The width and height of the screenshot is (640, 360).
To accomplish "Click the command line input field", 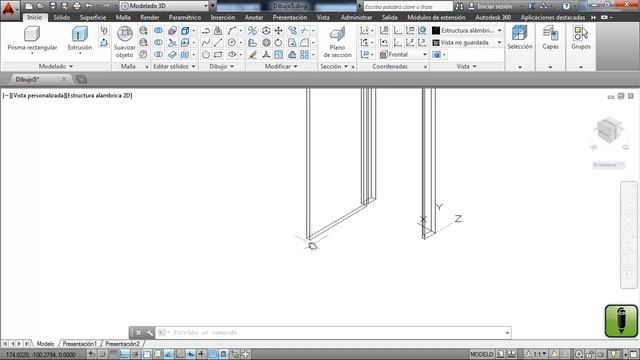I will (x=334, y=333).
